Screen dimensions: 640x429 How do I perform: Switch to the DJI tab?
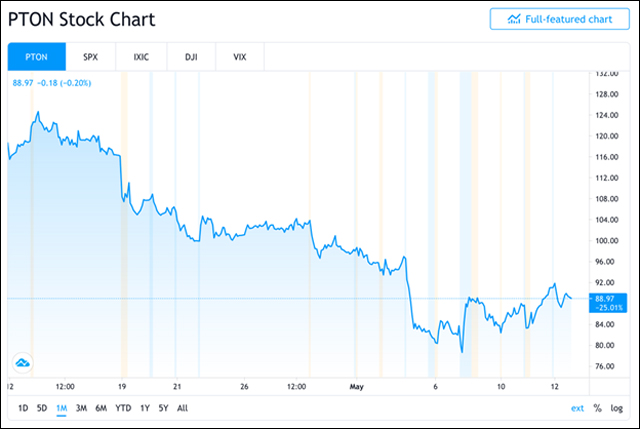(189, 57)
